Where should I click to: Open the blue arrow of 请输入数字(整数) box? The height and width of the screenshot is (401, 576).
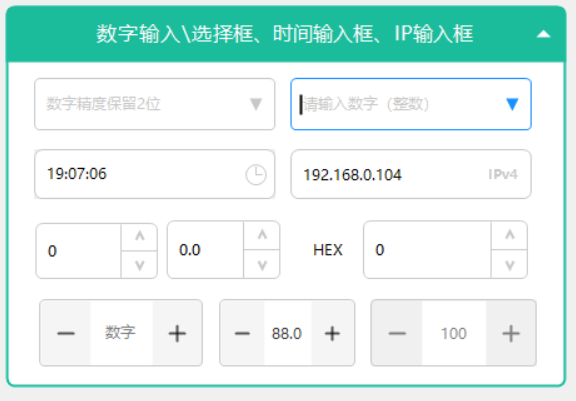point(512,104)
